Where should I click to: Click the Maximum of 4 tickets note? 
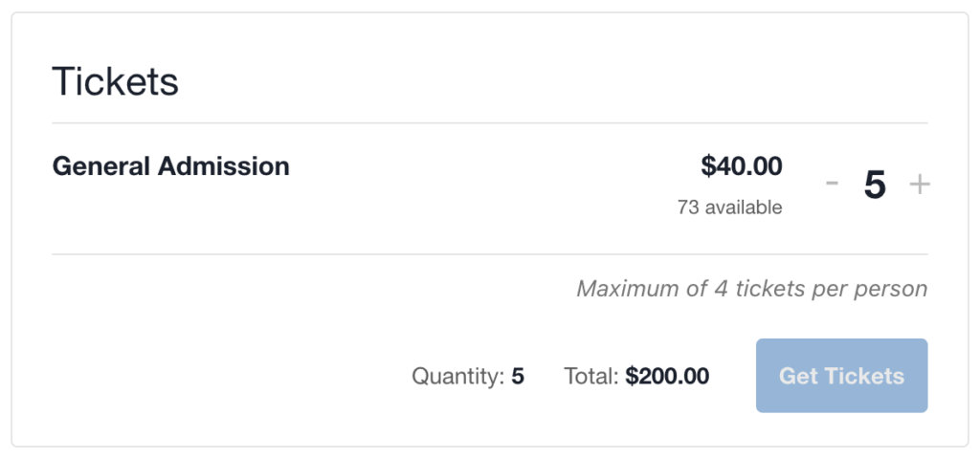(751, 288)
